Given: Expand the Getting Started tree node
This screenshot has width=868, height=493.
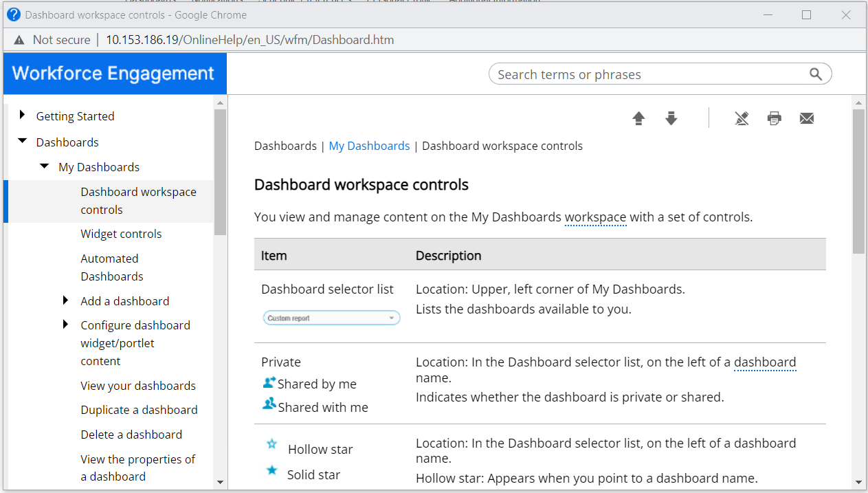Looking at the screenshot, I should [22, 116].
